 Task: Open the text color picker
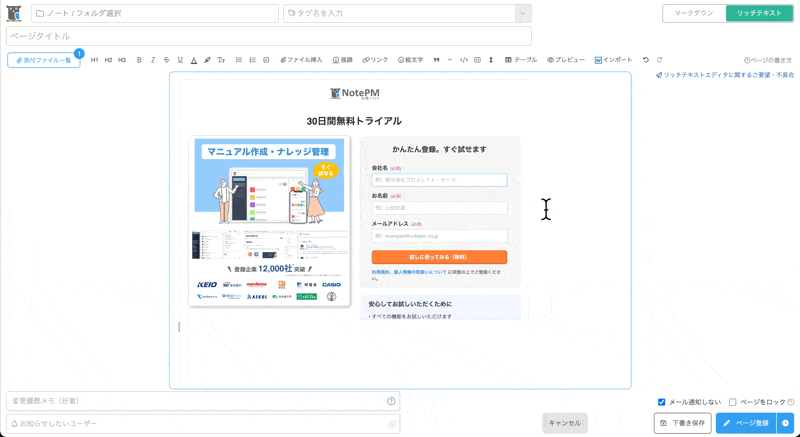point(194,60)
